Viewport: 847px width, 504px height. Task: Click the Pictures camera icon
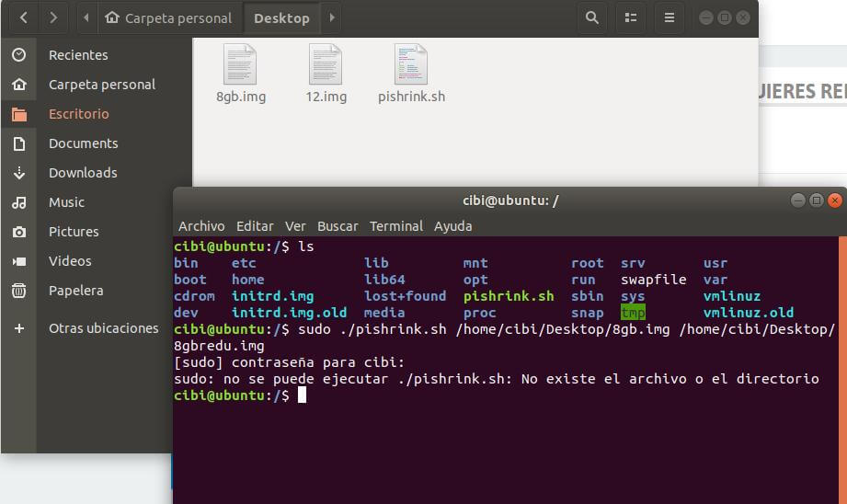tap(18, 232)
